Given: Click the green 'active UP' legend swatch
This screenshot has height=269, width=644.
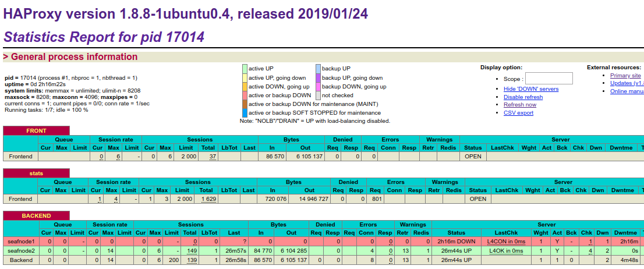Looking at the screenshot, I should point(245,69).
